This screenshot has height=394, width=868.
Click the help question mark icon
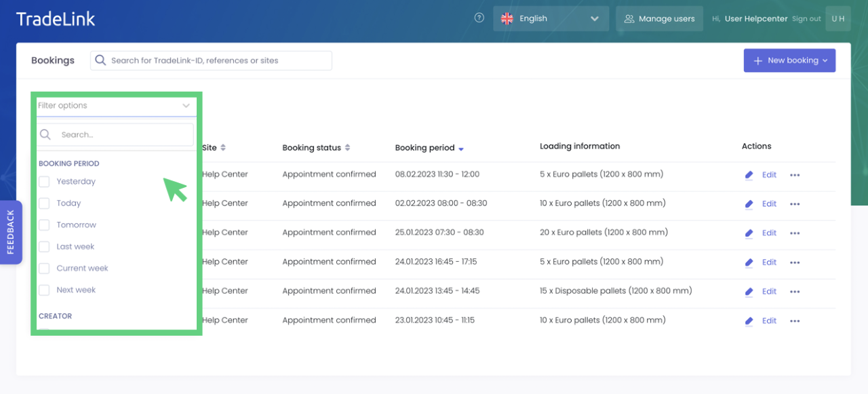click(x=479, y=18)
